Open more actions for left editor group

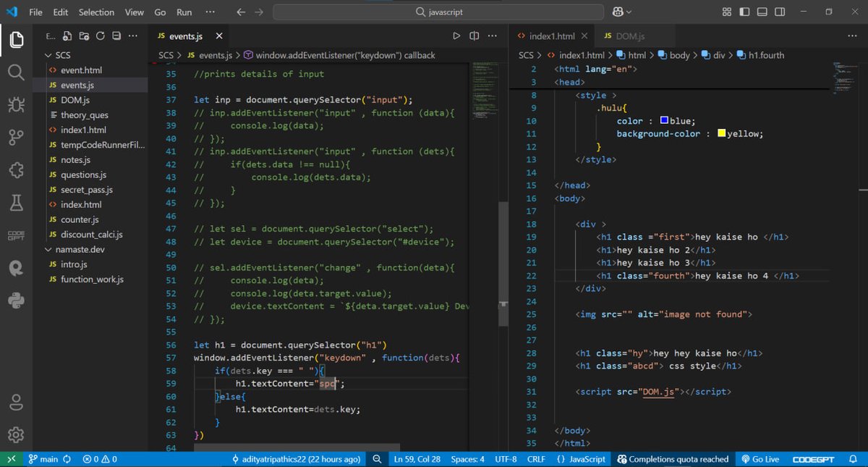[493, 35]
